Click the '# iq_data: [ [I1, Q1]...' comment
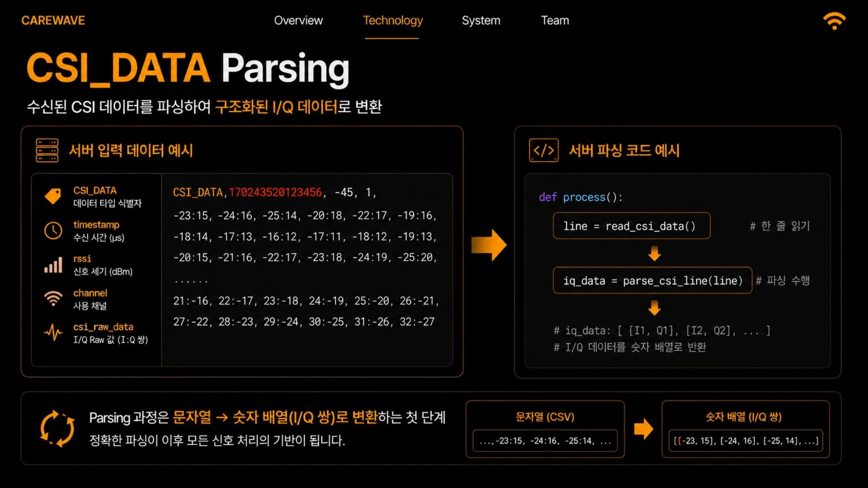The width and height of the screenshot is (868, 488). coord(662,331)
